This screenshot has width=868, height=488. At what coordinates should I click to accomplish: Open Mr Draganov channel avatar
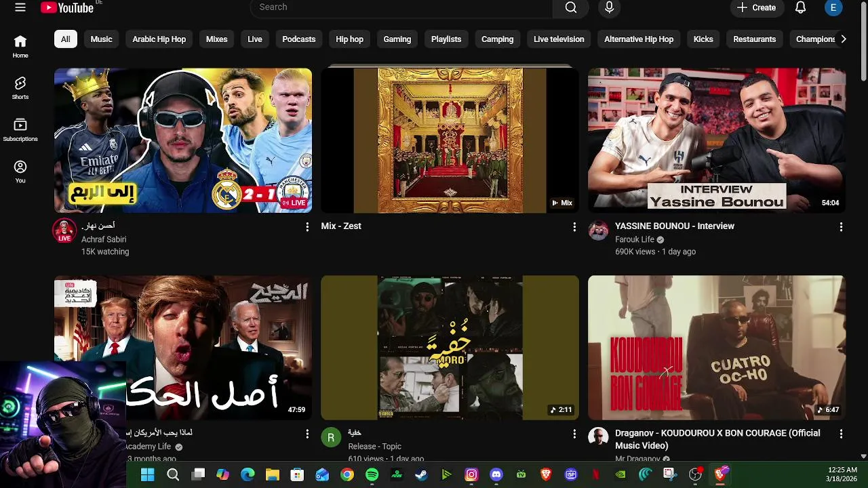(598, 438)
